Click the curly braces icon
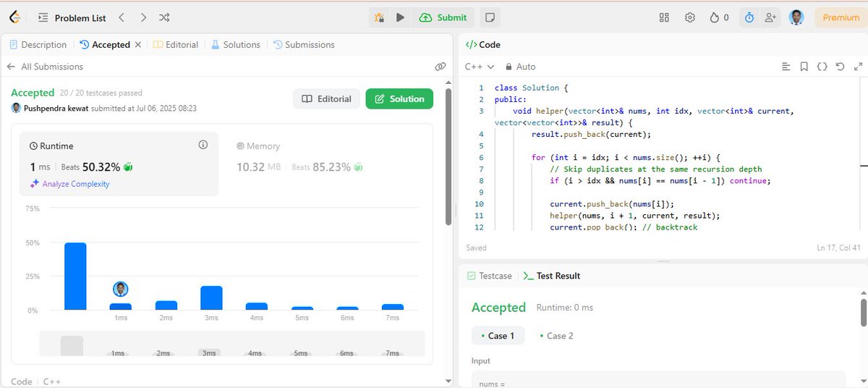 coord(822,67)
